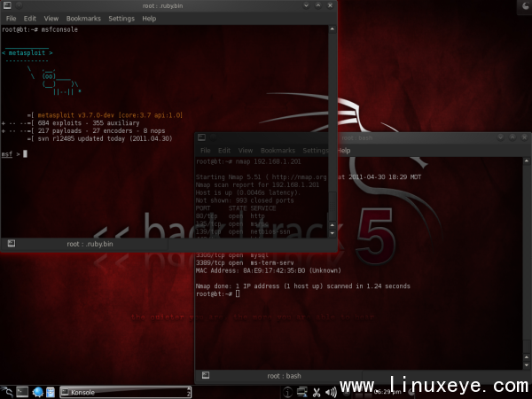Click the volume speaker tray icon

[x=331, y=393]
